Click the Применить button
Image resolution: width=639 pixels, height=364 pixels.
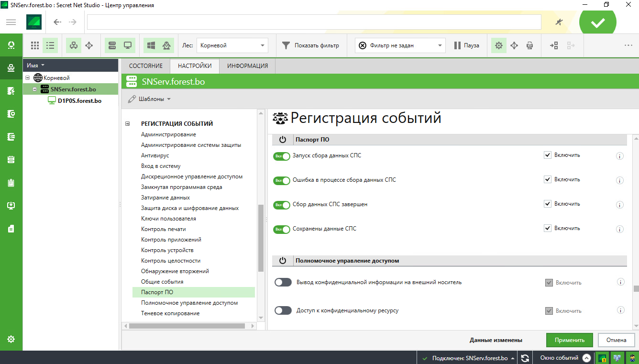pyautogui.click(x=570, y=340)
